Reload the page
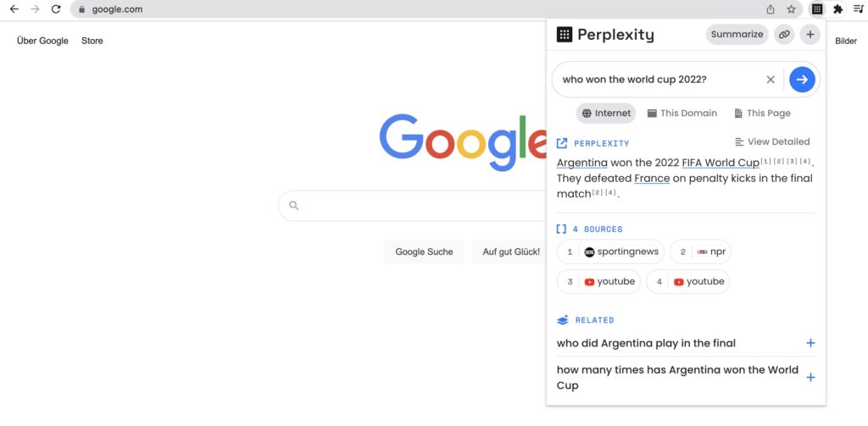This screenshot has width=868, height=426. click(56, 9)
